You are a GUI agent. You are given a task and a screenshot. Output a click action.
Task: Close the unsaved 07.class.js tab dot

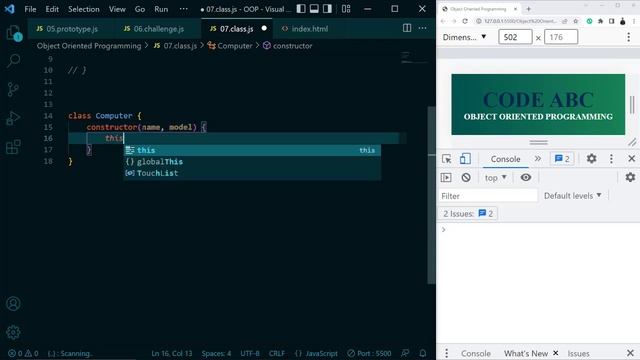tap(264, 28)
